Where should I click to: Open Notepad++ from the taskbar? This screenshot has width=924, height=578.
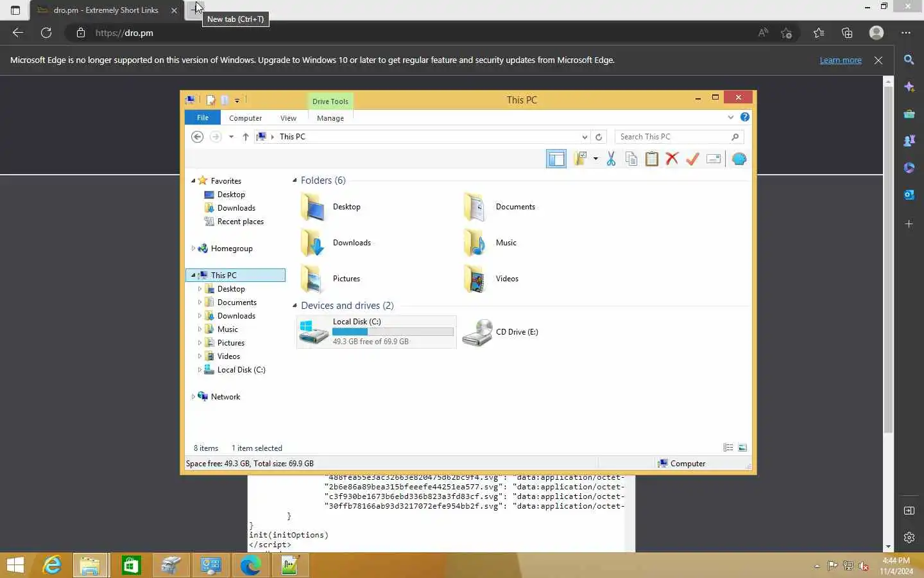[289, 565]
